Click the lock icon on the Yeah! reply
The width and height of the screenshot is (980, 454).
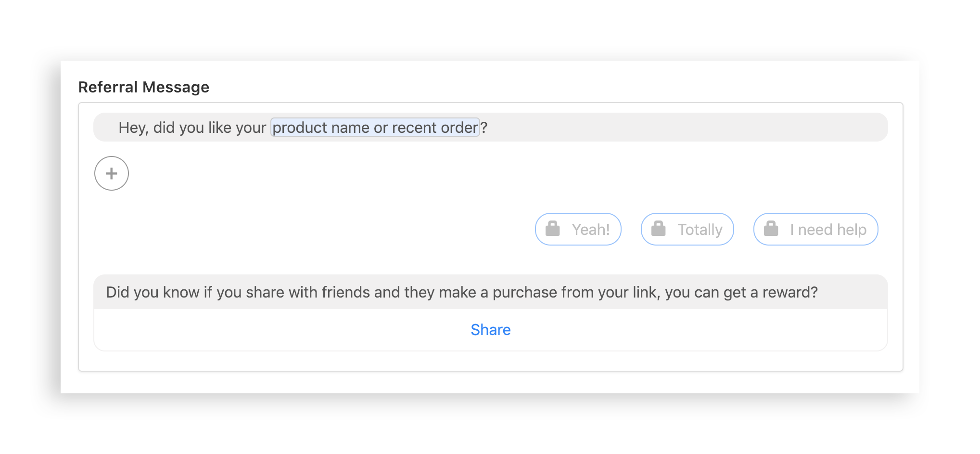(x=552, y=229)
